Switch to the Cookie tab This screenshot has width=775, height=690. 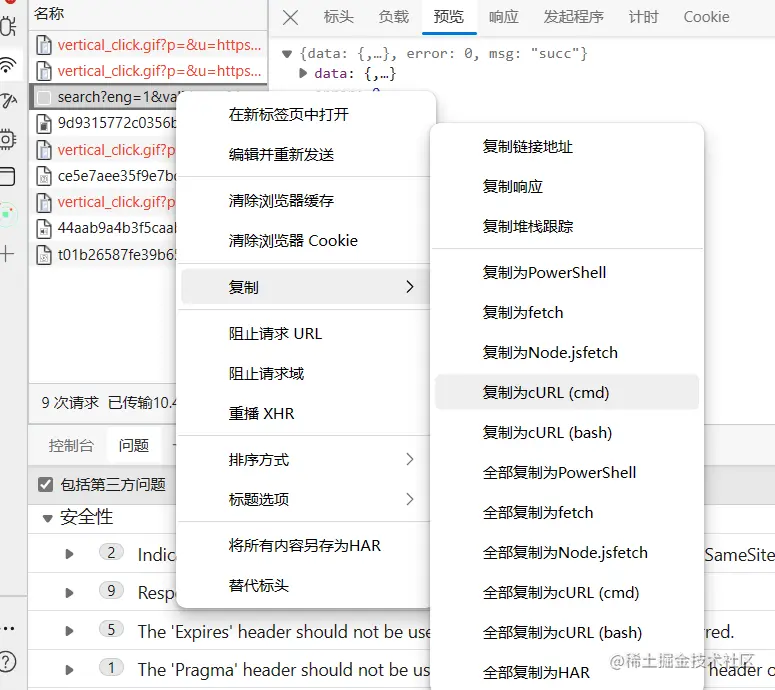pyautogui.click(x=706, y=17)
